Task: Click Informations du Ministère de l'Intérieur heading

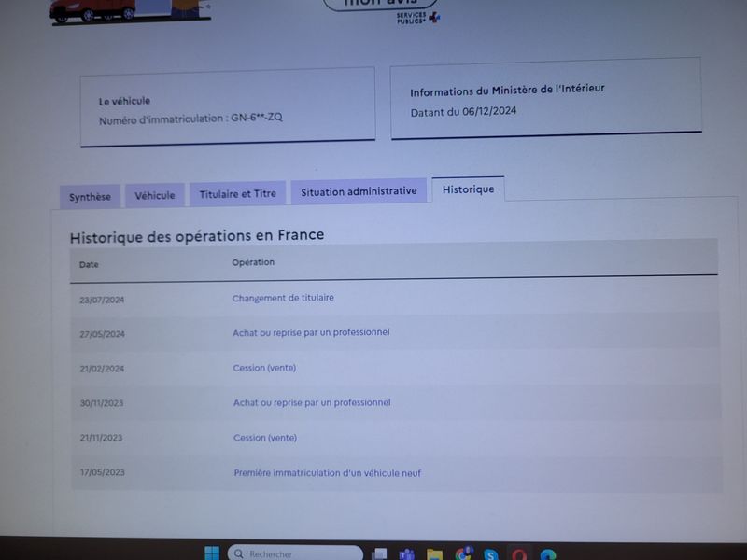Action: click(507, 90)
